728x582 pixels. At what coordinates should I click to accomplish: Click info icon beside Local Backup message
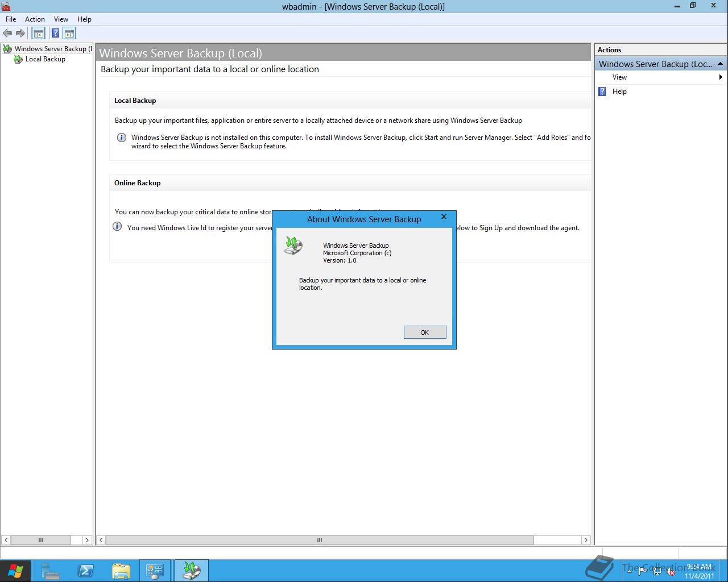point(121,138)
